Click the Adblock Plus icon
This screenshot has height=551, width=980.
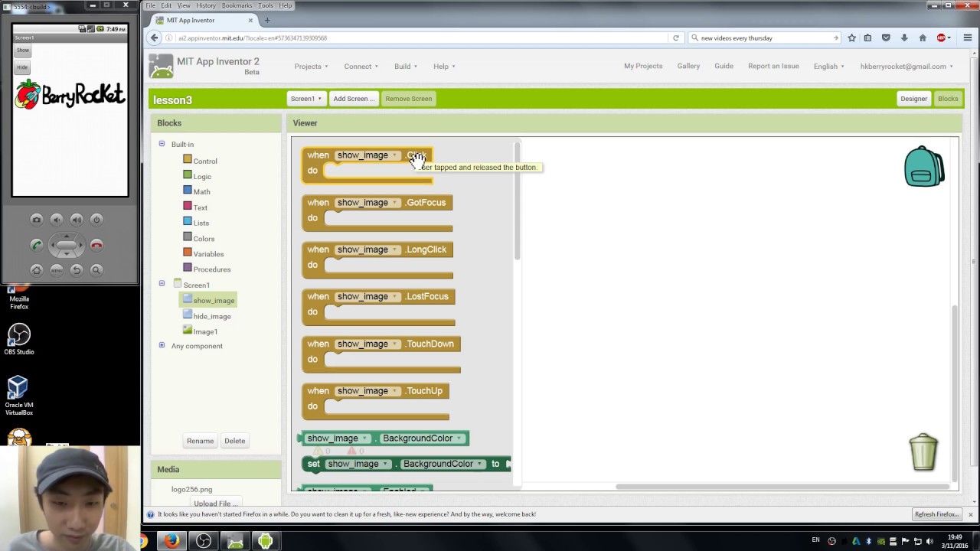point(942,37)
